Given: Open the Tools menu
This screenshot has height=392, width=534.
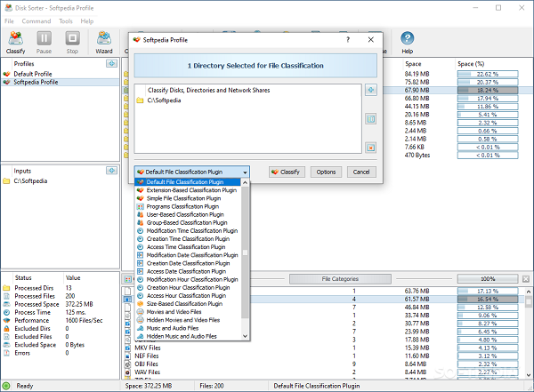Looking at the screenshot, I should tap(66, 21).
